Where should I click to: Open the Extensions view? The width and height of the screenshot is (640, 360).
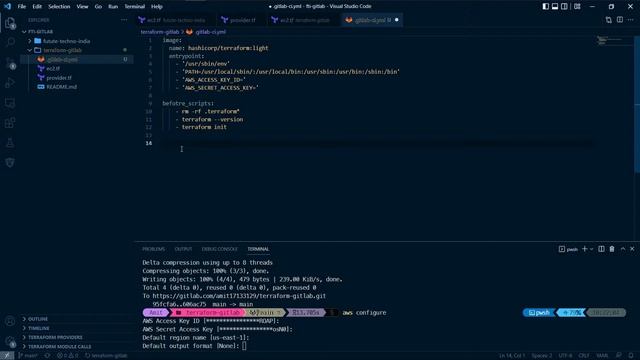coord(10,122)
